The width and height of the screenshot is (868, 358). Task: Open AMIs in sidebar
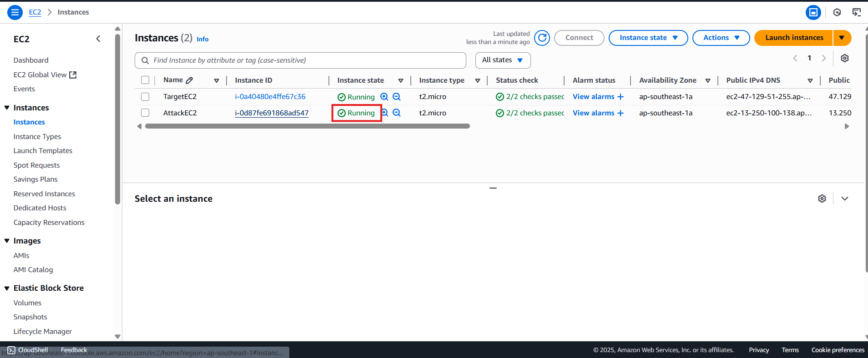tap(21, 256)
